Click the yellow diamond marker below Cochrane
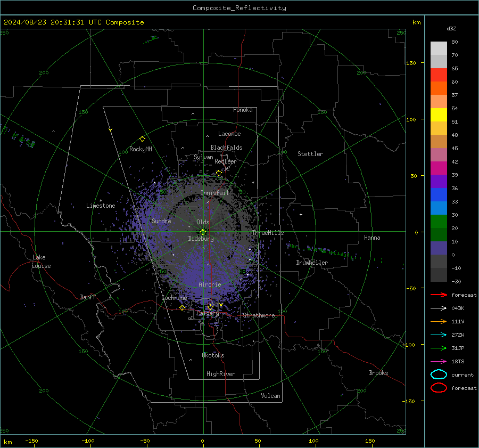The image size is (479, 448). tap(182, 307)
